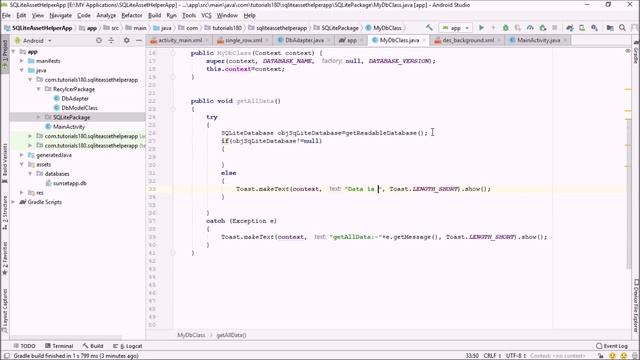Open Project Structure folder icon

(x=610, y=28)
